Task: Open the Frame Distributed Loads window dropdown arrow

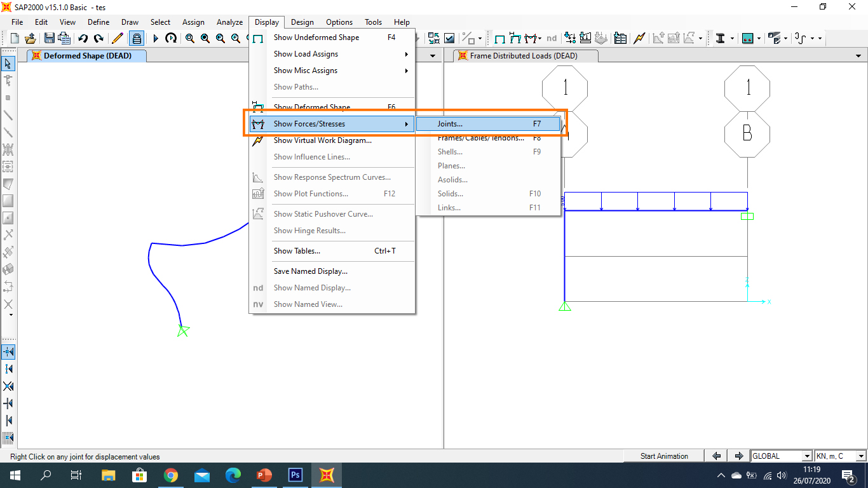Action: click(858, 56)
